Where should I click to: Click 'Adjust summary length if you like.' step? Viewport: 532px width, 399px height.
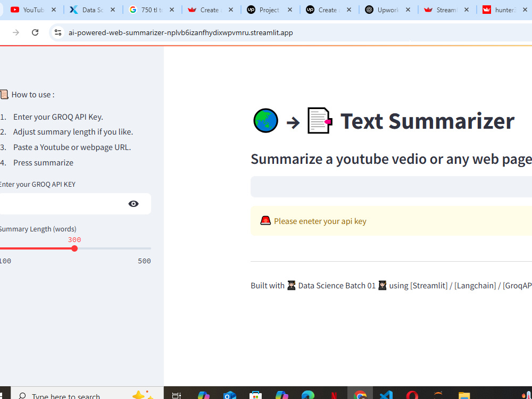tap(73, 132)
